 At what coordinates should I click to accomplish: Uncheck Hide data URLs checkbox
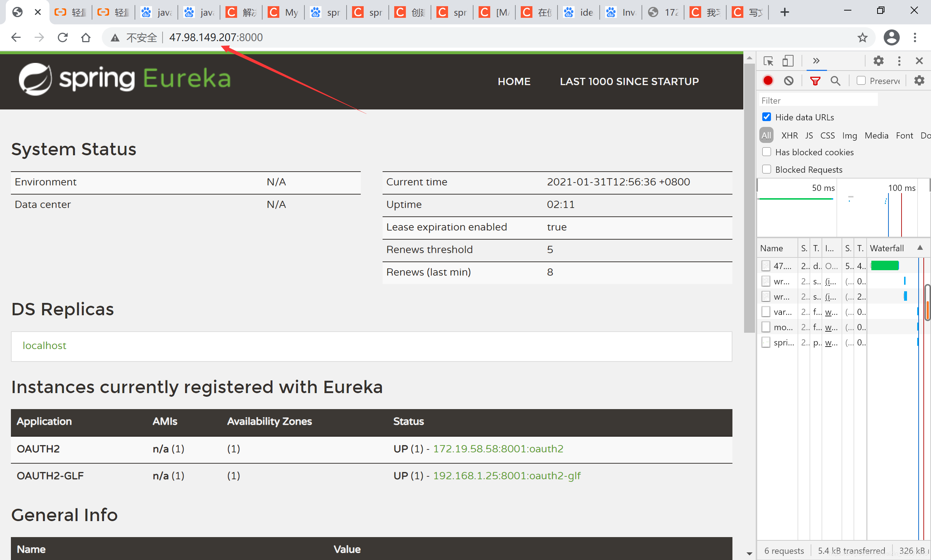pos(767,117)
